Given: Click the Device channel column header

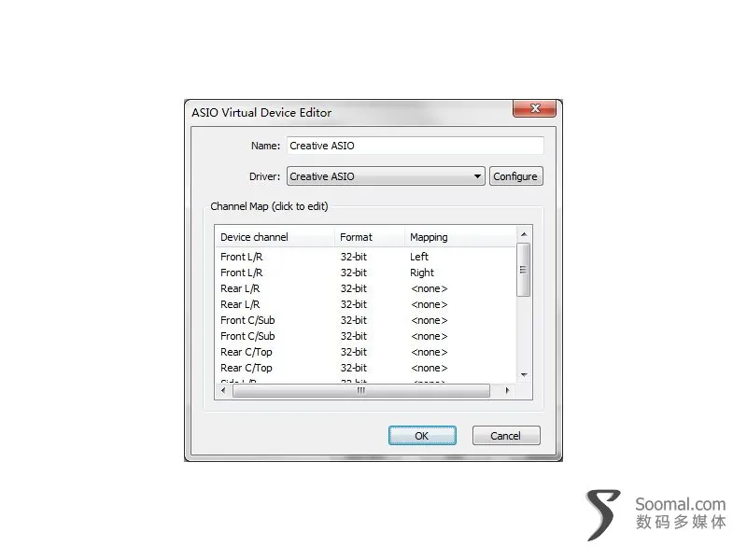Looking at the screenshot, I should [x=275, y=237].
